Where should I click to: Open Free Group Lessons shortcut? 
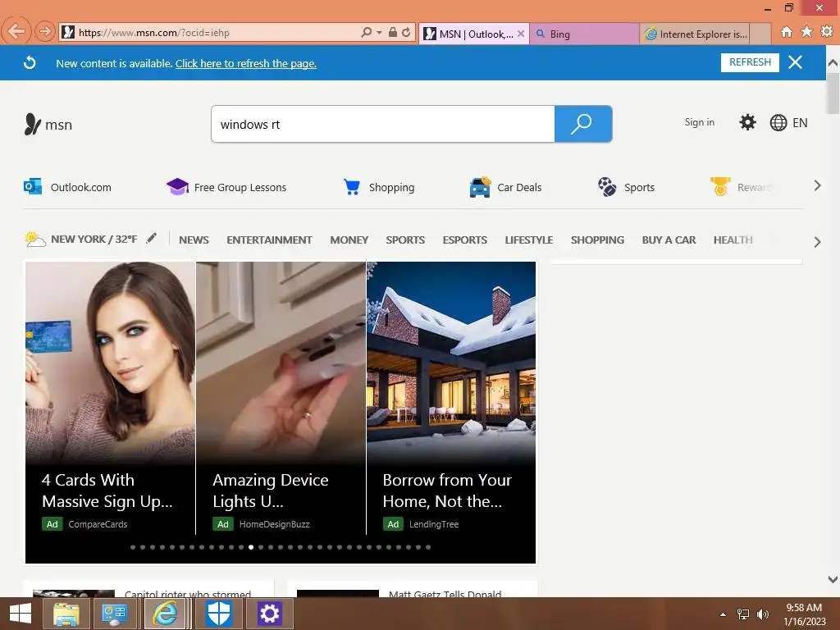[x=226, y=187]
